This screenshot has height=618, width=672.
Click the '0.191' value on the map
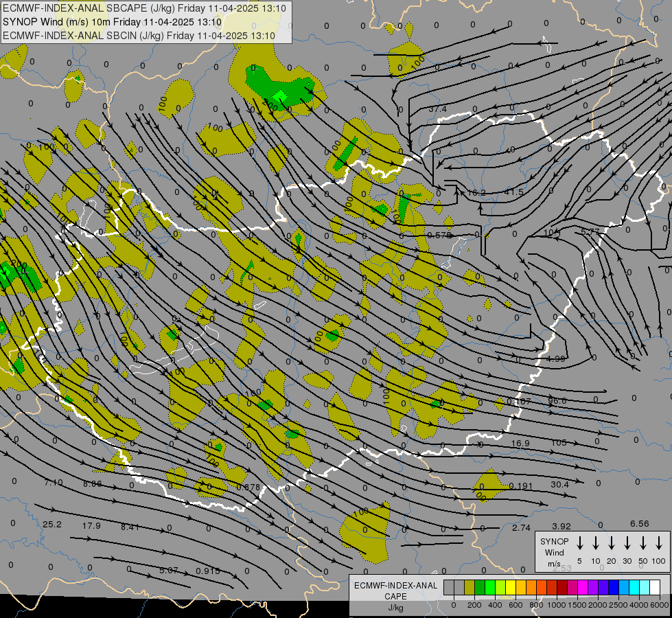point(521,486)
